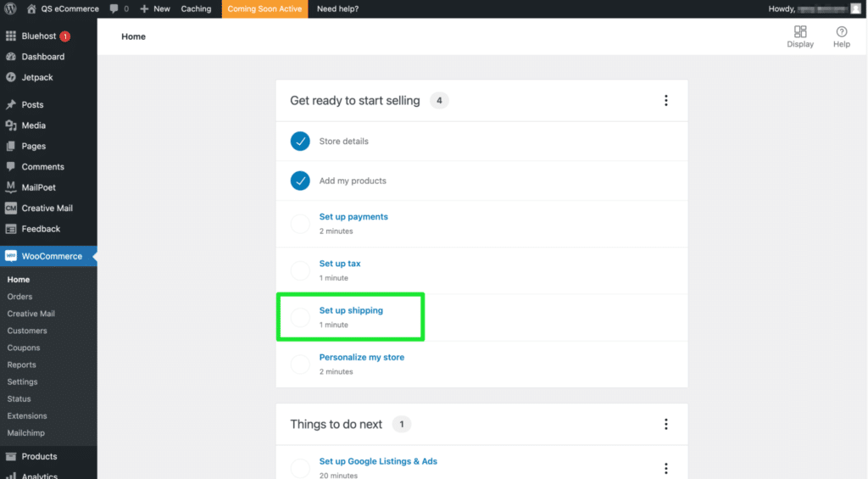The image size is (868, 479).
Task: Click the Add my products task text
Action: (x=353, y=181)
